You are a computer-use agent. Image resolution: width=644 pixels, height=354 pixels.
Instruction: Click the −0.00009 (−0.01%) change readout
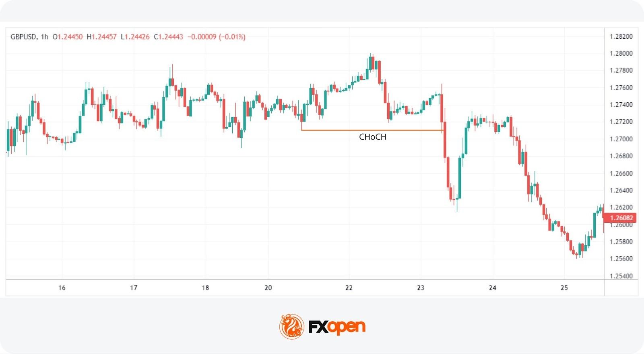pos(216,37)
